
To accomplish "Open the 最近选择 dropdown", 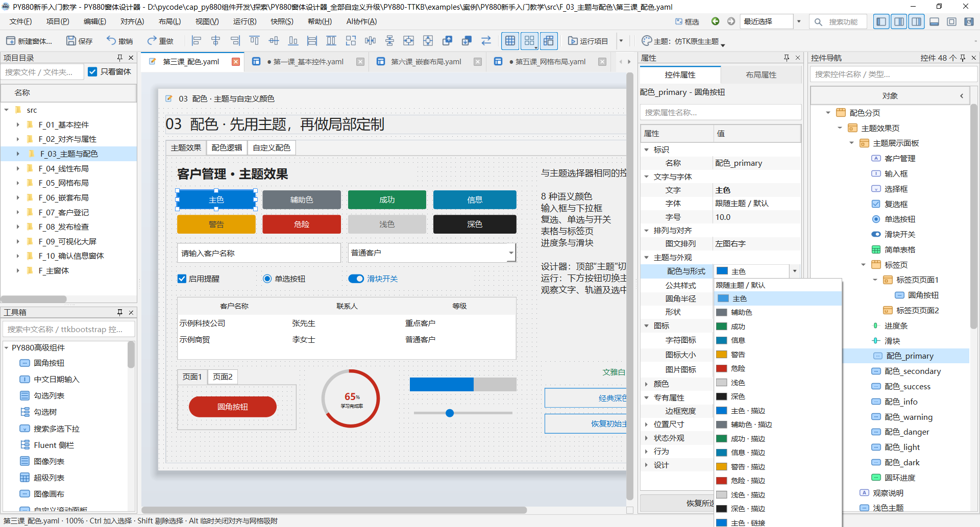I will click(799, 21).
